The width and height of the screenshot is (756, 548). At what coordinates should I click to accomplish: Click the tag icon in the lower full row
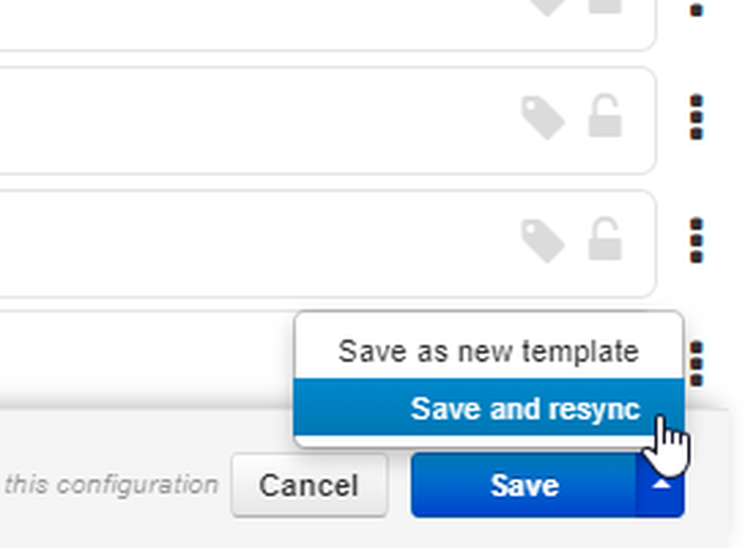[543, 241]
